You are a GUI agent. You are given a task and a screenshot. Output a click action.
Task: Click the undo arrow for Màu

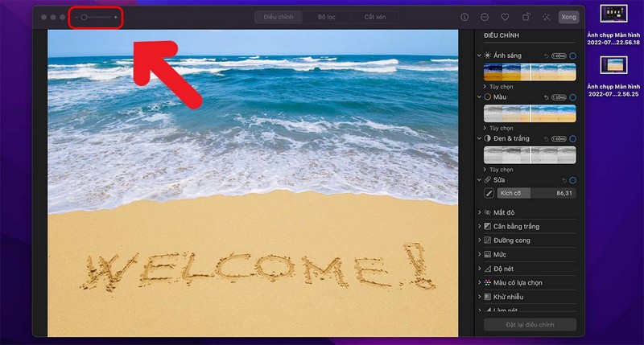[546, 97]
